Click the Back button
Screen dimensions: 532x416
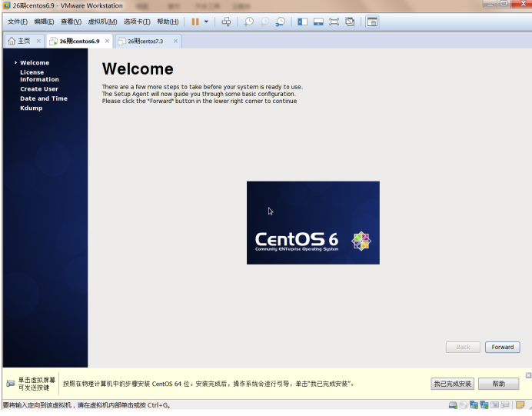point(463,347)
